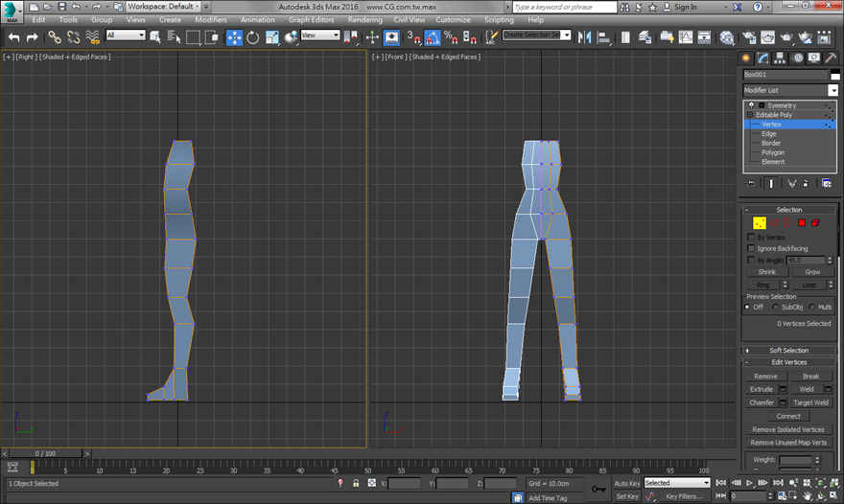Click Remove Isolated Vertices button
The height and width of the screenshot is (504, 844).
pyautogui.click(x=789, y=429)
